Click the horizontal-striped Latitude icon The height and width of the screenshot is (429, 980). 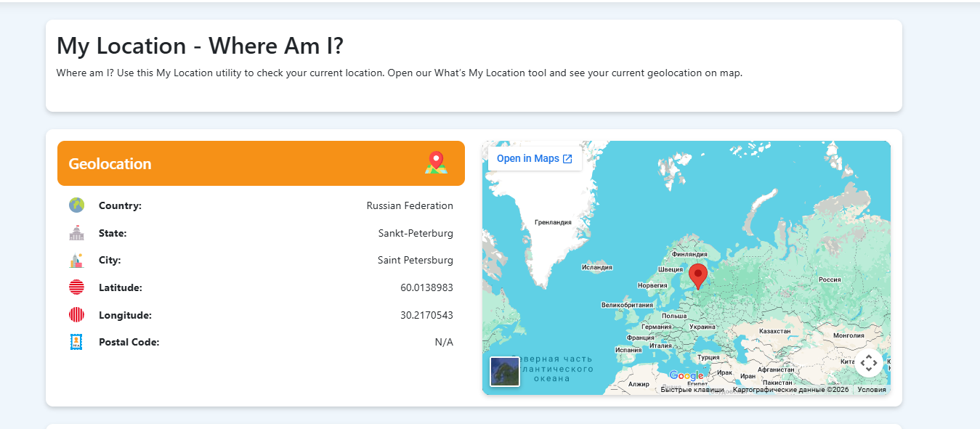76,287
